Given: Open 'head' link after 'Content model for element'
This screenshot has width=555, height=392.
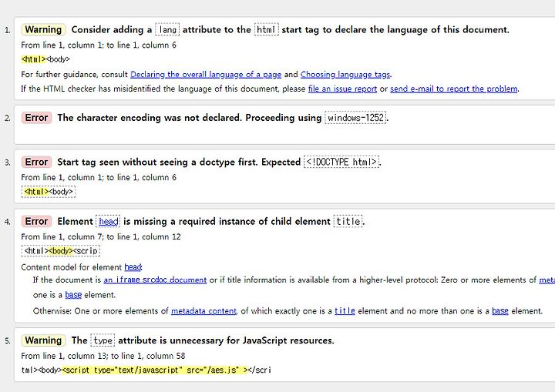Looking at the screenshot, I should pyautogui.click(x=133, y=267).
